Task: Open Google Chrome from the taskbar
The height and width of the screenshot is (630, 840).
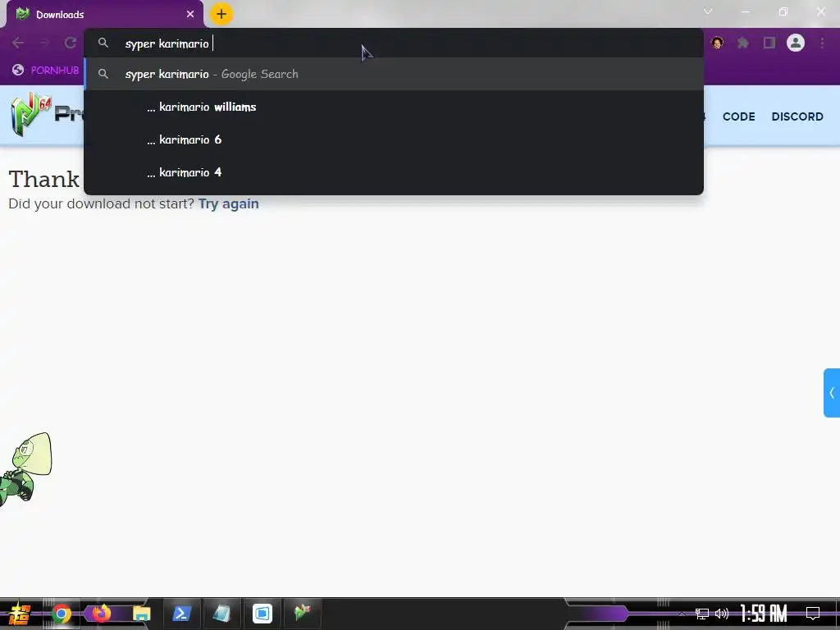Action: coord(61,614)
